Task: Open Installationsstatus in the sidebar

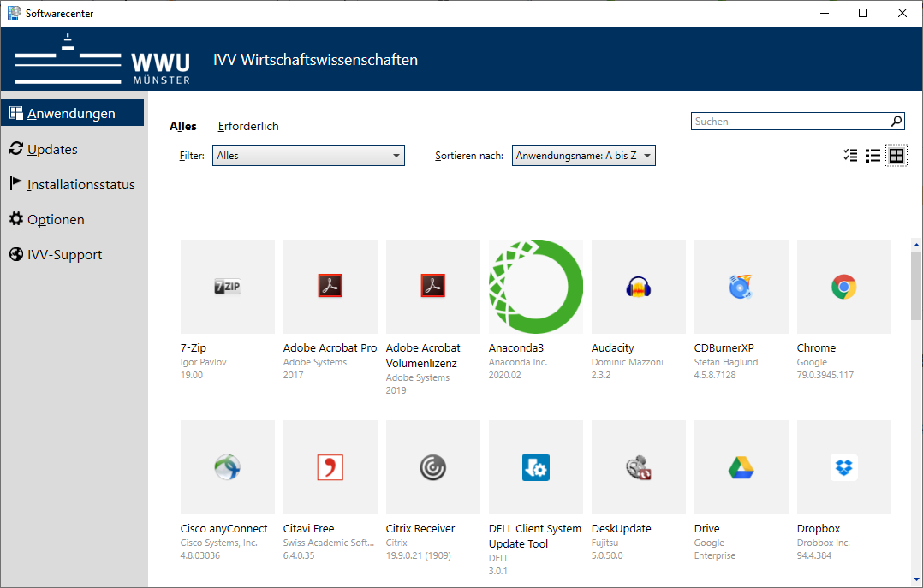Action: point(81,184)
